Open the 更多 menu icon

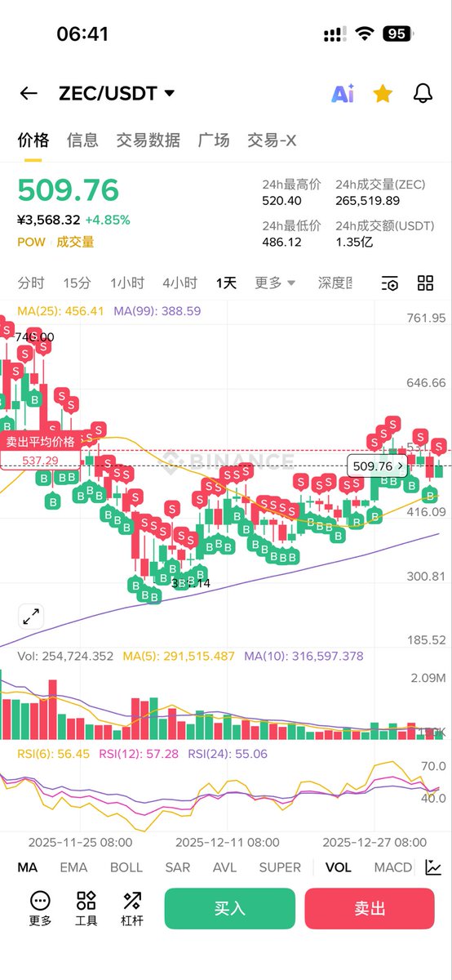(x=40, y=908)
